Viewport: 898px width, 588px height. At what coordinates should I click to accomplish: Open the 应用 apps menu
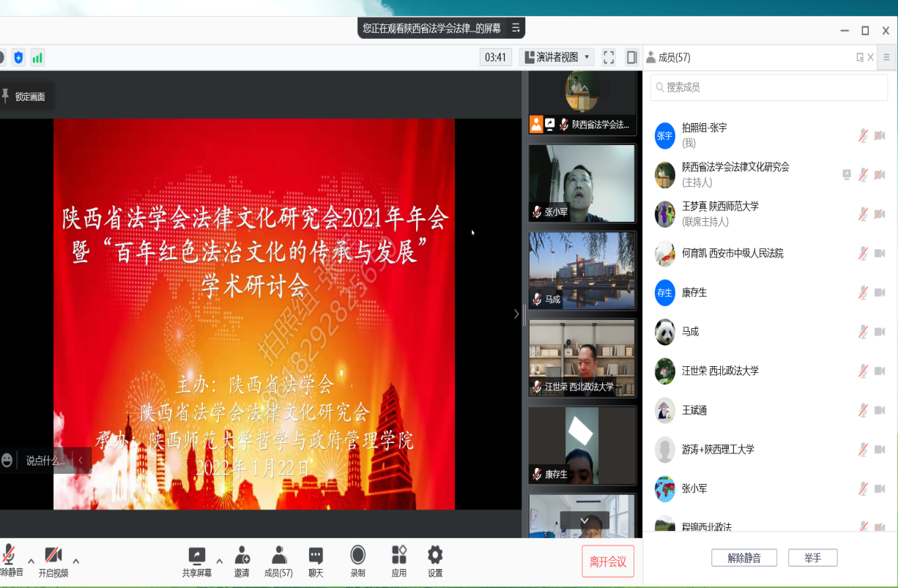point(398,561)
